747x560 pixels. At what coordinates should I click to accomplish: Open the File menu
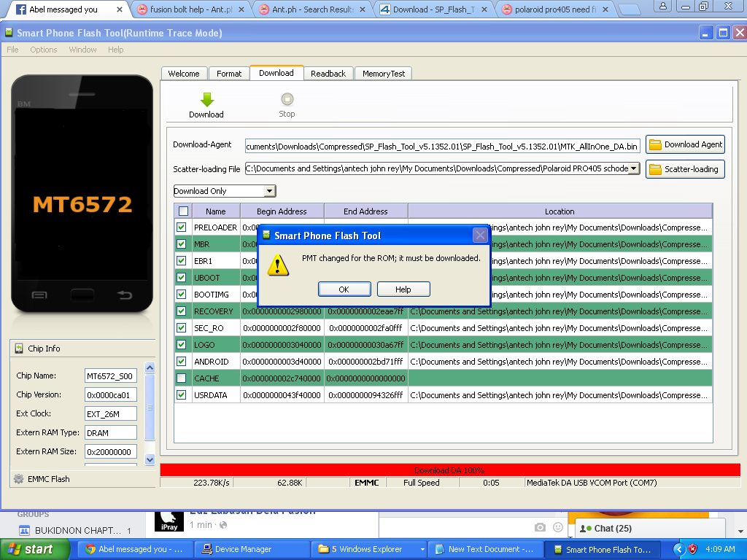point(12,50)
